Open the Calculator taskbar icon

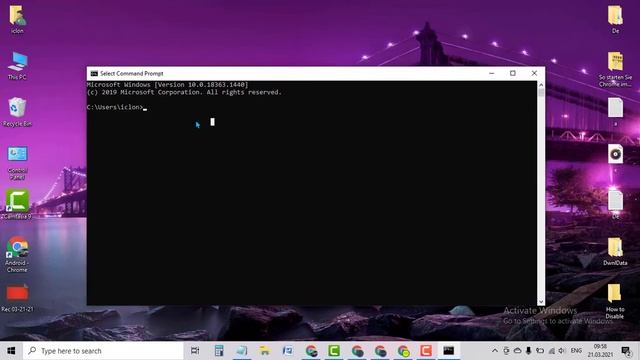point(219,351)
